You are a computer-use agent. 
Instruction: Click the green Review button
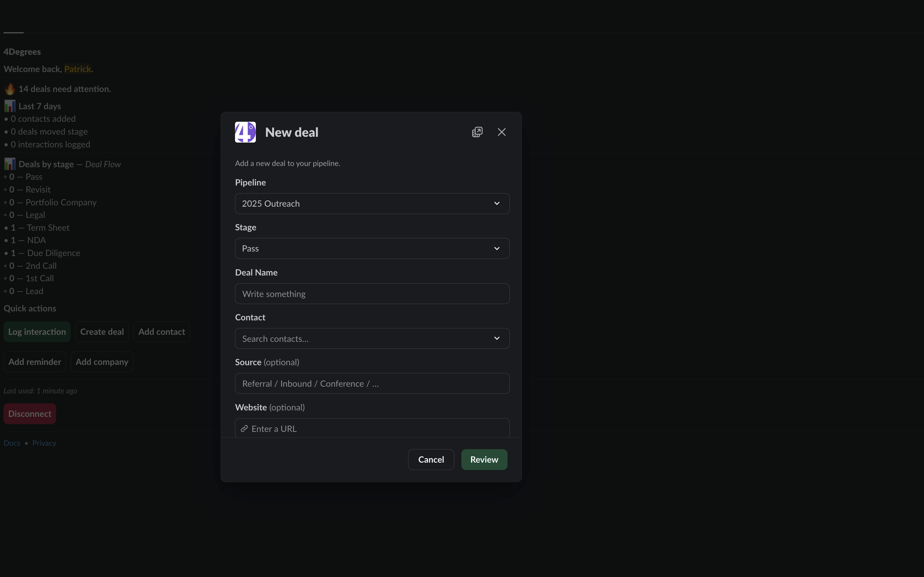pos(484,459)
